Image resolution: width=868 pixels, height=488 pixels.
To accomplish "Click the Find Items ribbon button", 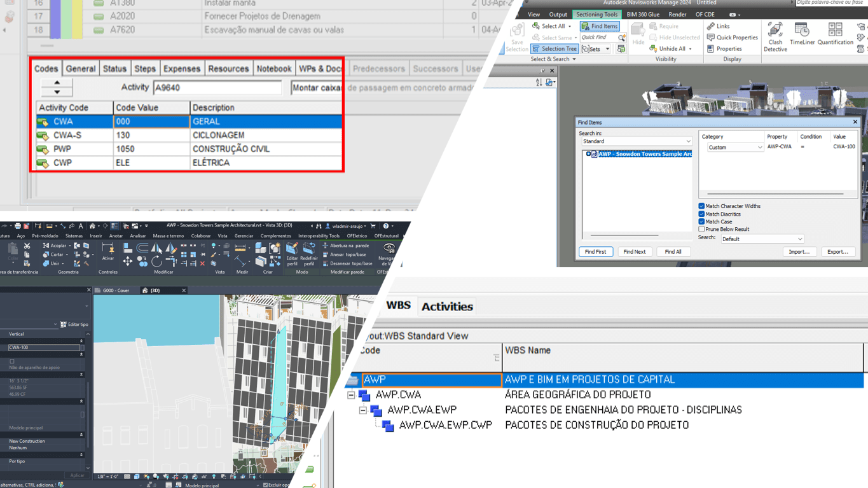I will 600,26.
